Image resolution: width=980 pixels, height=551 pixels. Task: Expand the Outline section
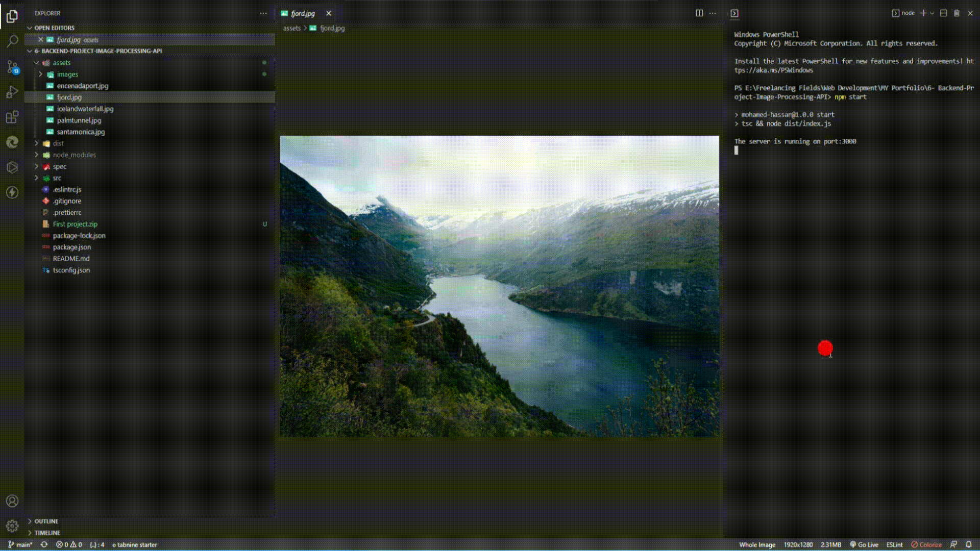(x=30, y=521)
